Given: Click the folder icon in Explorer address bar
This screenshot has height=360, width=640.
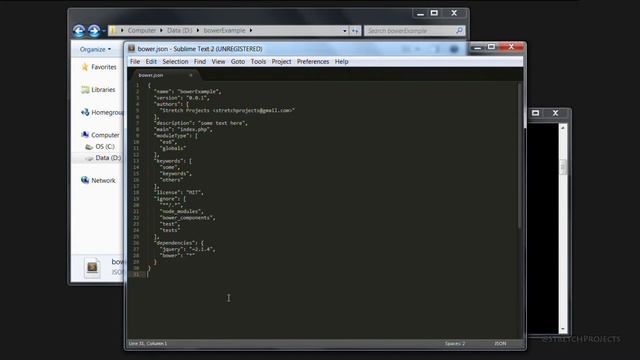Looking at the screenshot, I should [x=113, y=30].
